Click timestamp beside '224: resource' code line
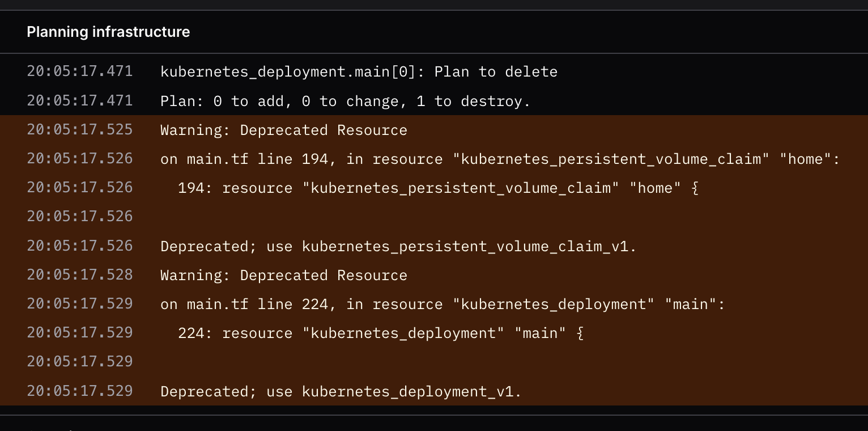The height and width of the screenshot is (431, 868). 80,333
